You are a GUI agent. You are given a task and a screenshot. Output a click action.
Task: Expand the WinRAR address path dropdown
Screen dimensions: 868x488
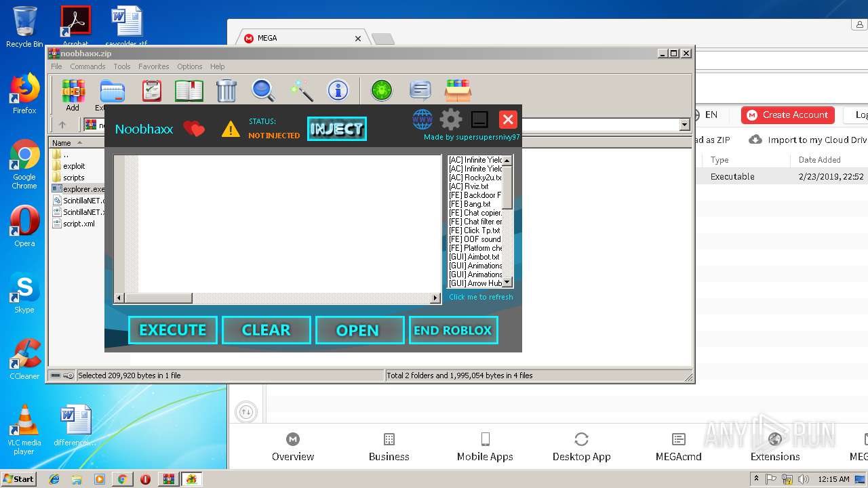click(x=684, y=125)
